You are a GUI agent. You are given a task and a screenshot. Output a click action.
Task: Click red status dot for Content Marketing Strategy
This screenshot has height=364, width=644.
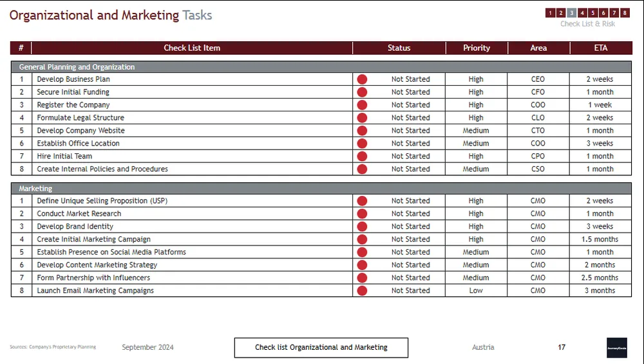[362, 265]
